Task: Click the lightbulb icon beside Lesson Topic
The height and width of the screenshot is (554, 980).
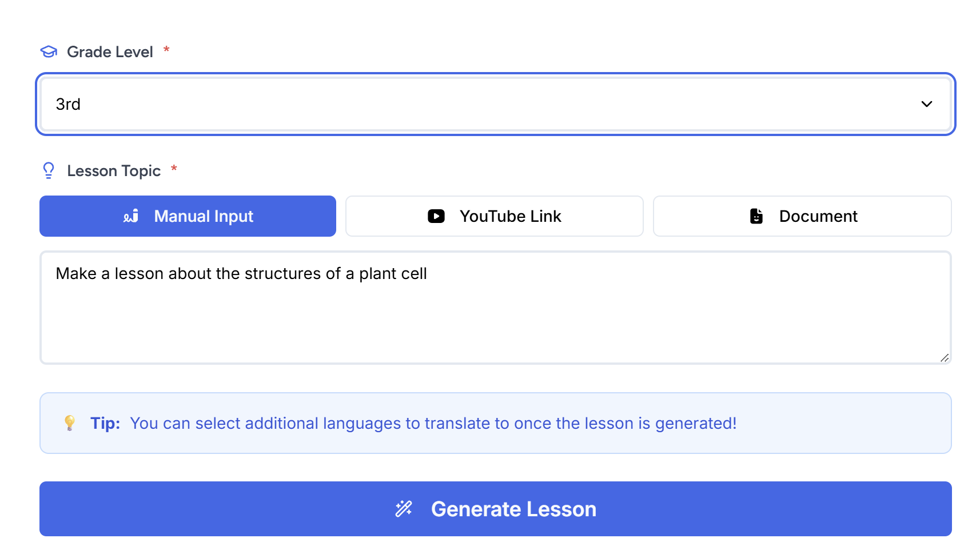Action: pos(49,170)
